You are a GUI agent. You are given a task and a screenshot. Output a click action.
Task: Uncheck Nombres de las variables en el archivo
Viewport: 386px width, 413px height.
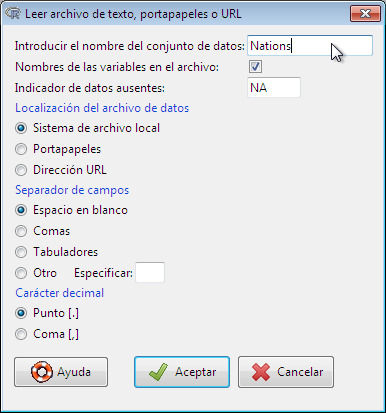[x=255, y=67]
